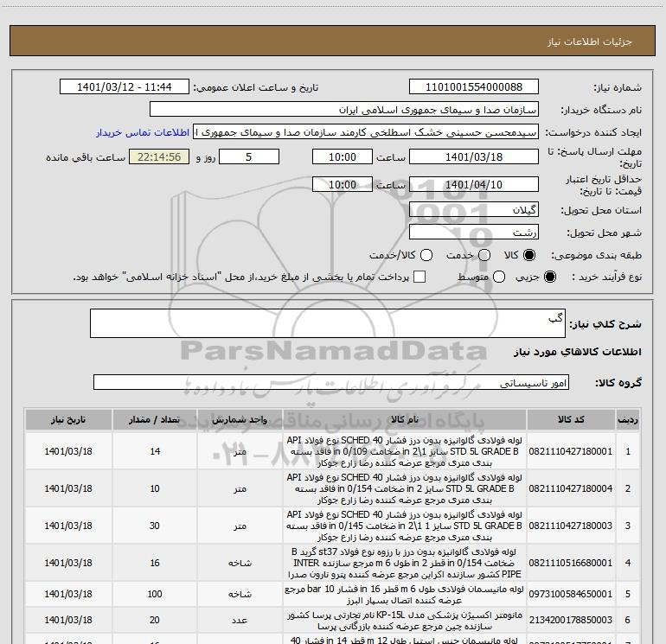Click product code 0821110516680001

[571, 563]
